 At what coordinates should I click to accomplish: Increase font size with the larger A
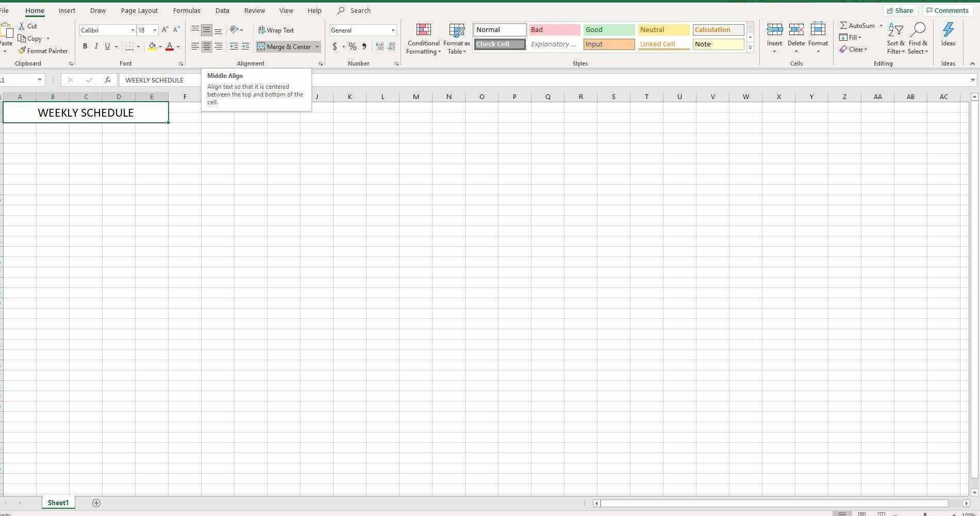pyautogui.click(x=165, y=30)
